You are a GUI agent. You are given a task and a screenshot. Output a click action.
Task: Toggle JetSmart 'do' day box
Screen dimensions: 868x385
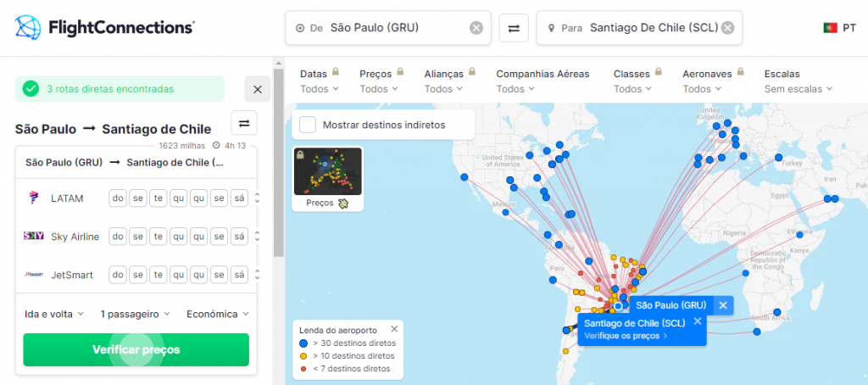tap(118, 275)
